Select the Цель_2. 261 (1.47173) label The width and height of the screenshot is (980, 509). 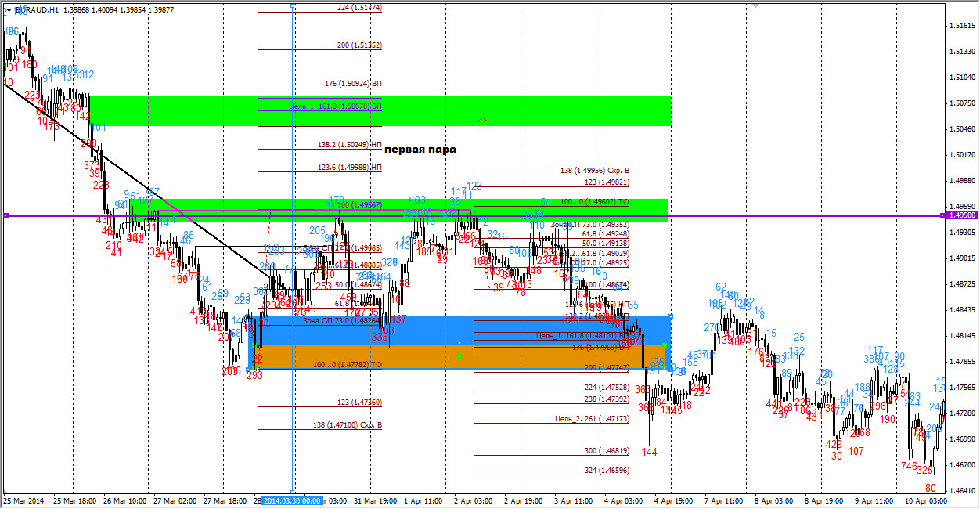click(x=593, y=419)
